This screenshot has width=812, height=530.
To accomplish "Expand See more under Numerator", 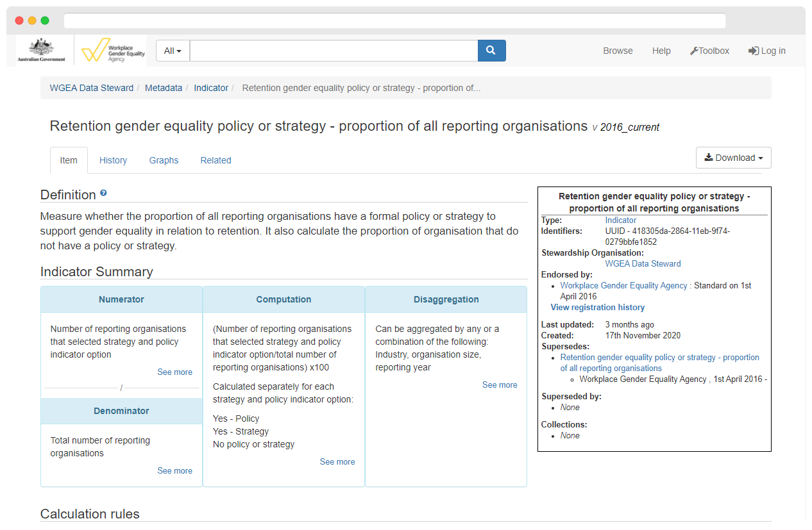I will click(x=174, y=372).
